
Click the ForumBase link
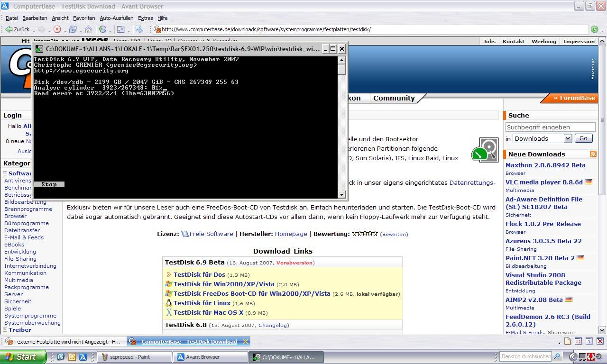[x=574, y=98]
